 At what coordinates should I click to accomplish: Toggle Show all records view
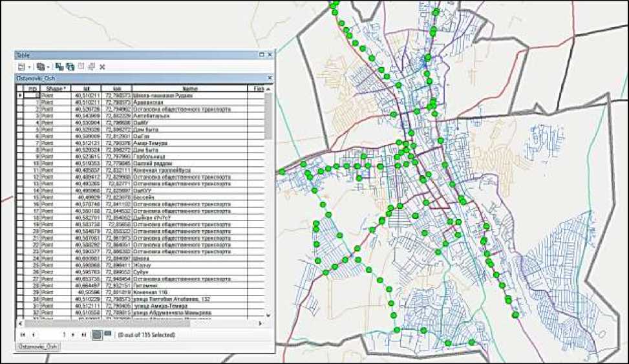click(x=96, y=335)
